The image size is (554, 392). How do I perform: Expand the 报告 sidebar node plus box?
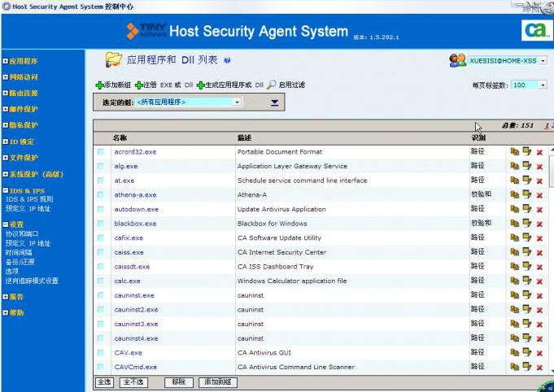coord(5,297)
